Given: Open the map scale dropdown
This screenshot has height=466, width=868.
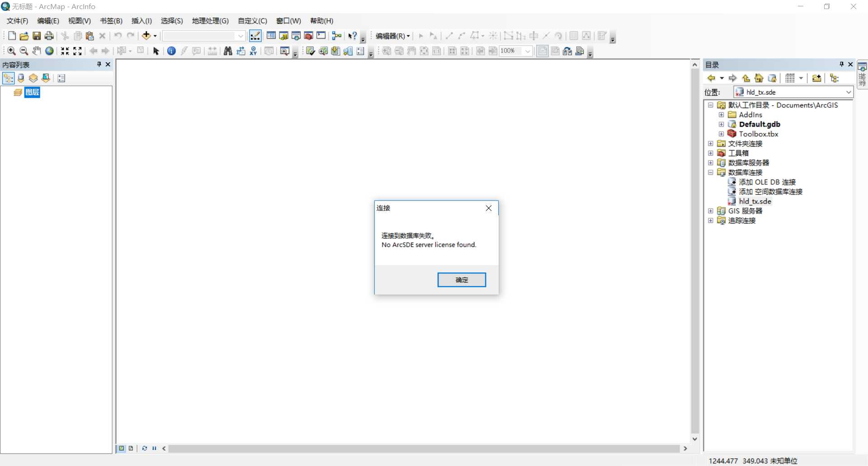Looking at the screenshot, I should click(x=241, y=36).
